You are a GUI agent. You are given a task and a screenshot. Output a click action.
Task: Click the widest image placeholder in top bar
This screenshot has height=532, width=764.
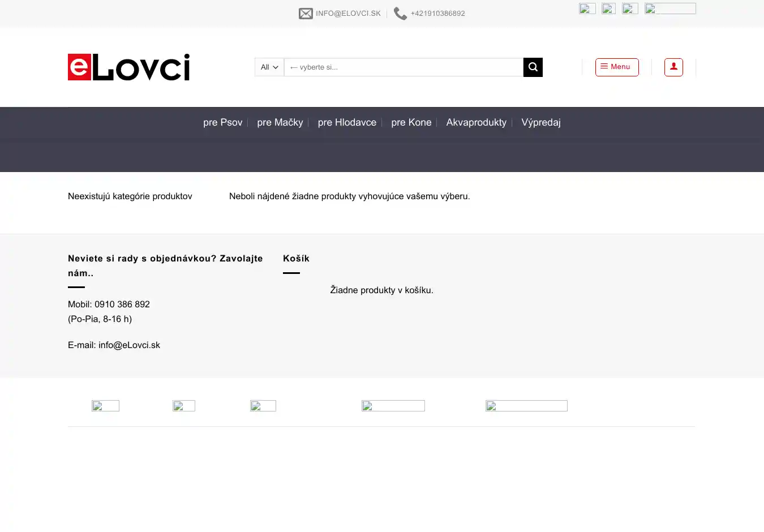(x=670, y=8)
